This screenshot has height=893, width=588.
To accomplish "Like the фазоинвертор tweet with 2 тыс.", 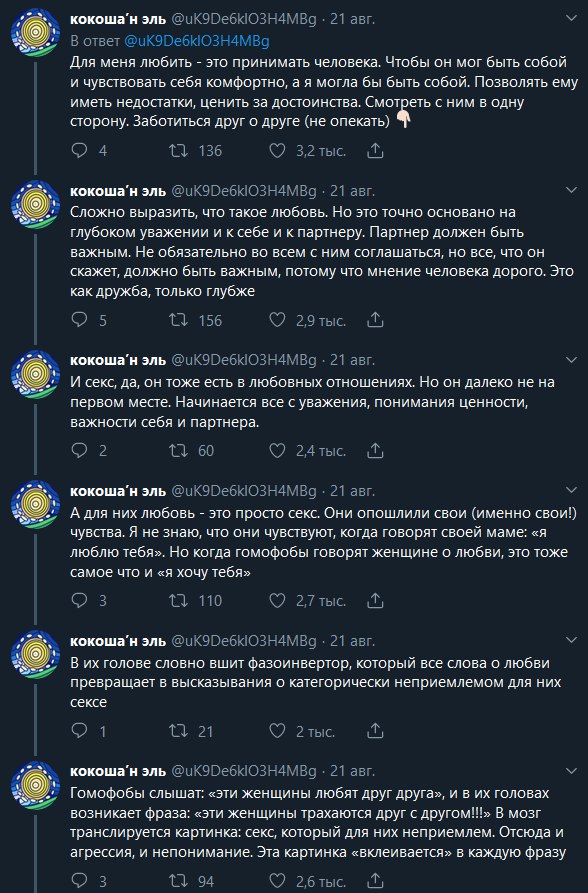I will (x=277, y=731).
